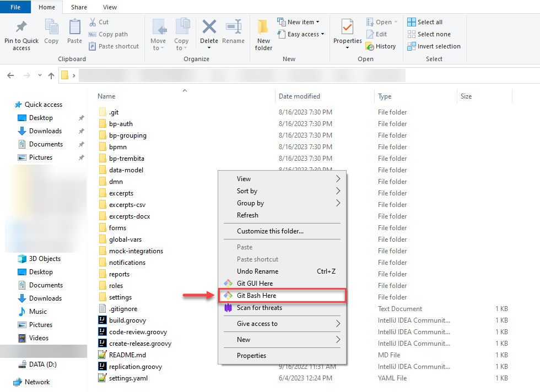The height and width of the screenshot is (392, 540).
Task: Select Scan for threats menu entry
Action: 259,308
